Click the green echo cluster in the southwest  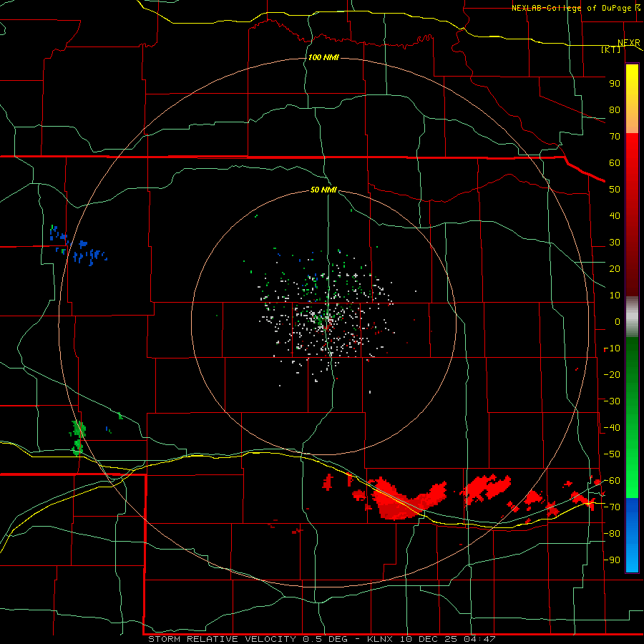click(x=77, y=438)
